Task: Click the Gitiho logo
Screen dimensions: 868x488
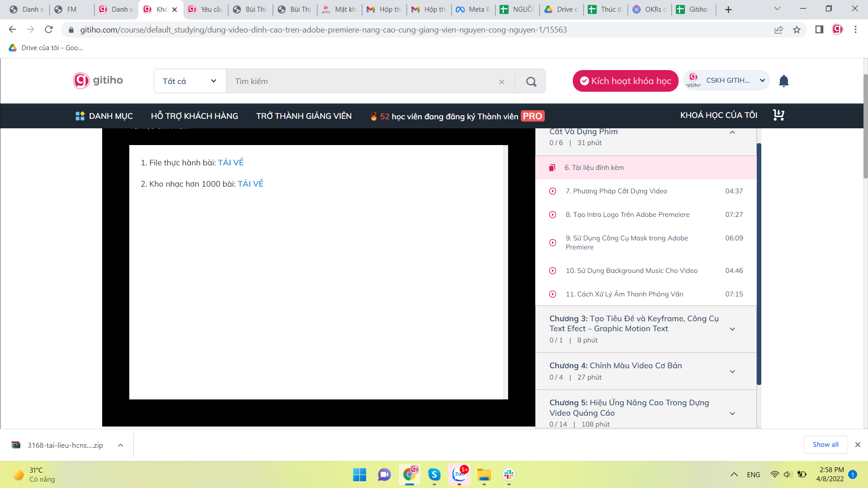Action: click(98, 80)
